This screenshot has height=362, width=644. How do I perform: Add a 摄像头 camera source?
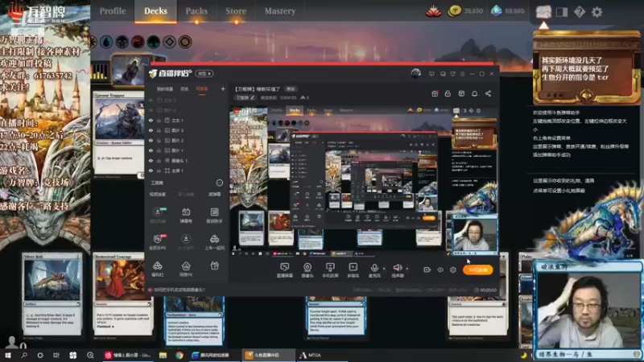(308, 270)
